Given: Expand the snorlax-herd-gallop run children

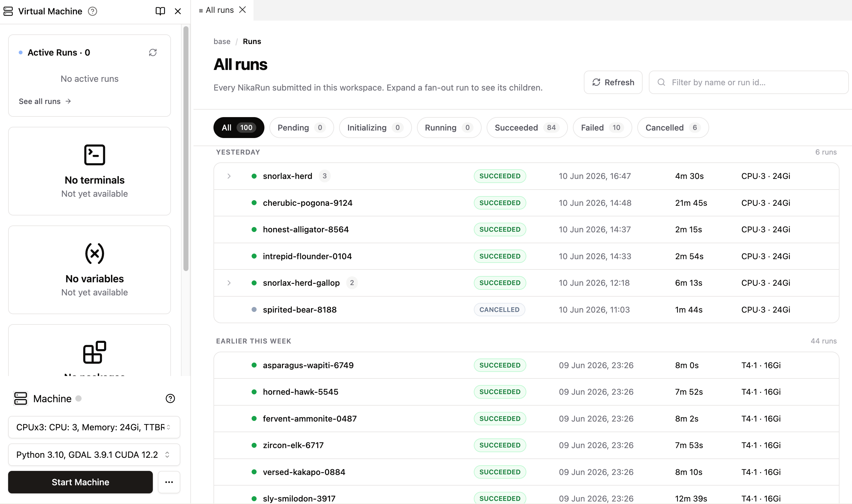Looking at the screenshot, I should pos(229,283).
